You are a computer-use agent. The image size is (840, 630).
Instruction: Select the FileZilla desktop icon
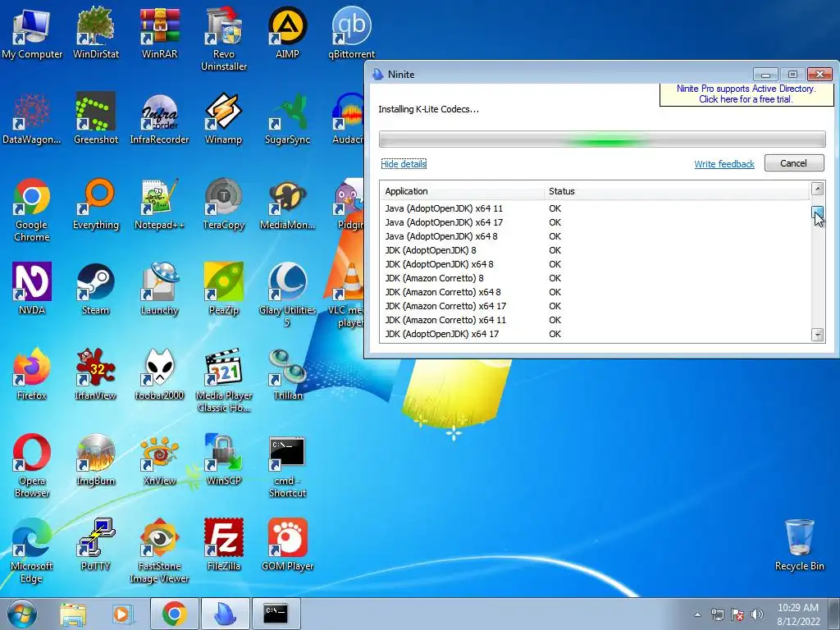point(223,545)
